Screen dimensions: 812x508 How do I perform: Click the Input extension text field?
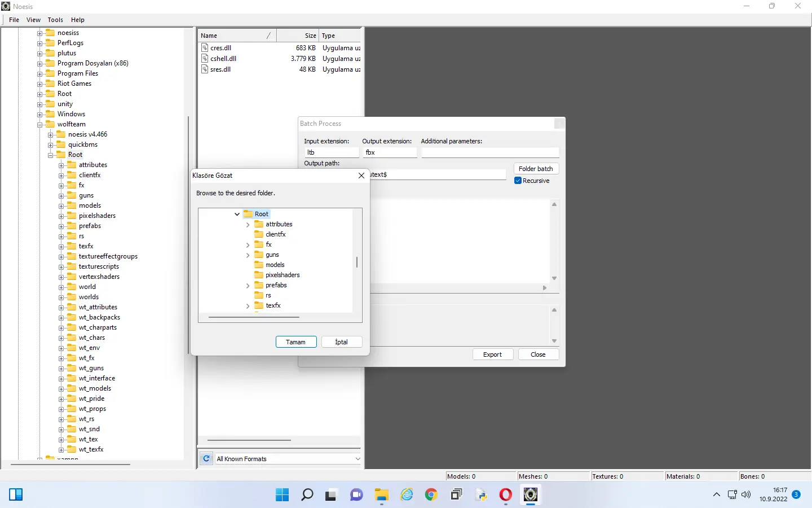pyautogui.click(x=332, y=152)
